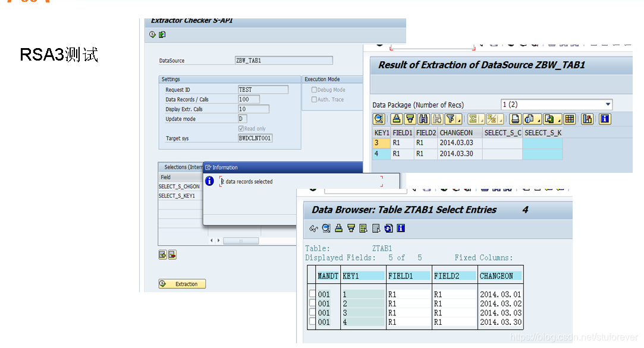Click the Select All icon in Data Browser toolbar

pyautogui.click(x=363, y=229)
